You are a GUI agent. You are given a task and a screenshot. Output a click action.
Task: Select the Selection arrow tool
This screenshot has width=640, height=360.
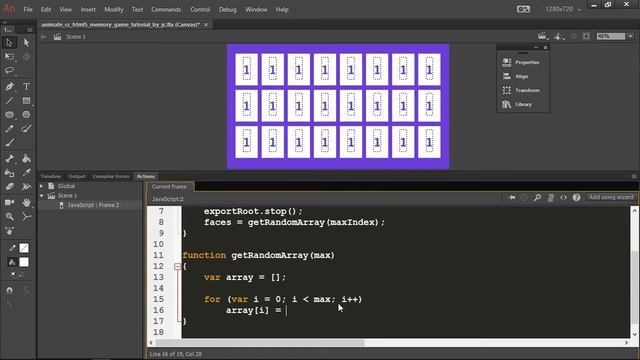(x=9, y=42)
